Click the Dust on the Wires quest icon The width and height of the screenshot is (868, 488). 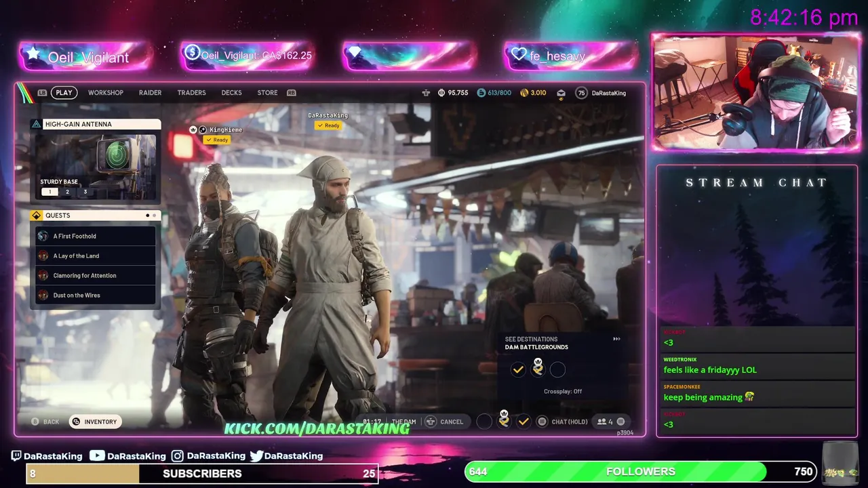tap(43, 295)
